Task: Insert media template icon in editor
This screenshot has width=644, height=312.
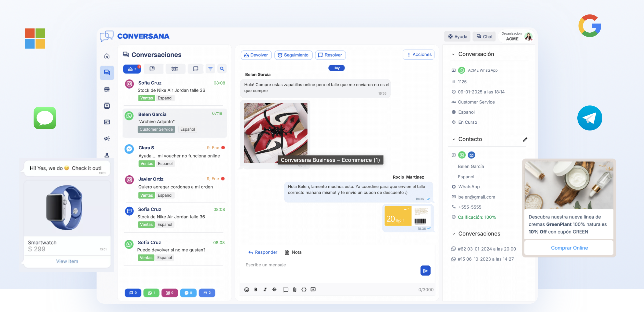Action: point(313,289)
